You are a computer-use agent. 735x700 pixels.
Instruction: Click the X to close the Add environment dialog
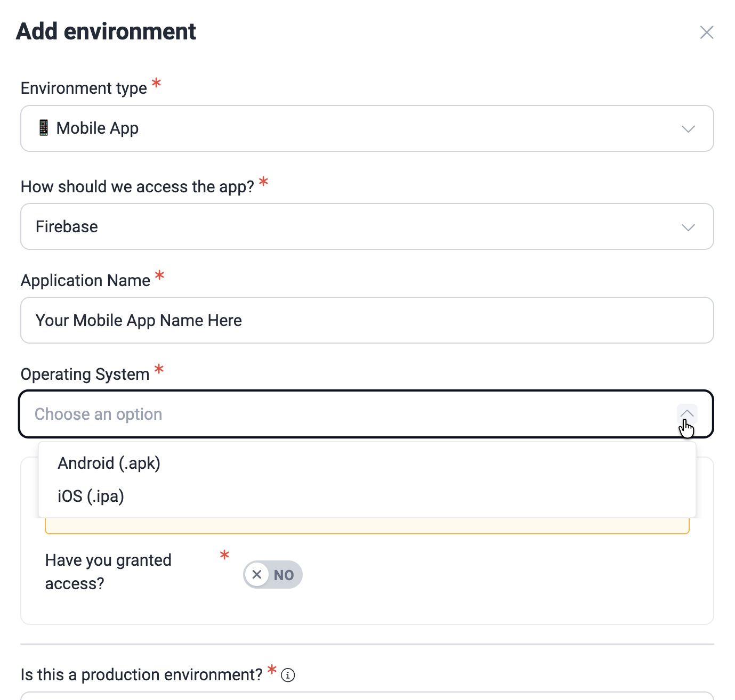(x=707, y=32)
